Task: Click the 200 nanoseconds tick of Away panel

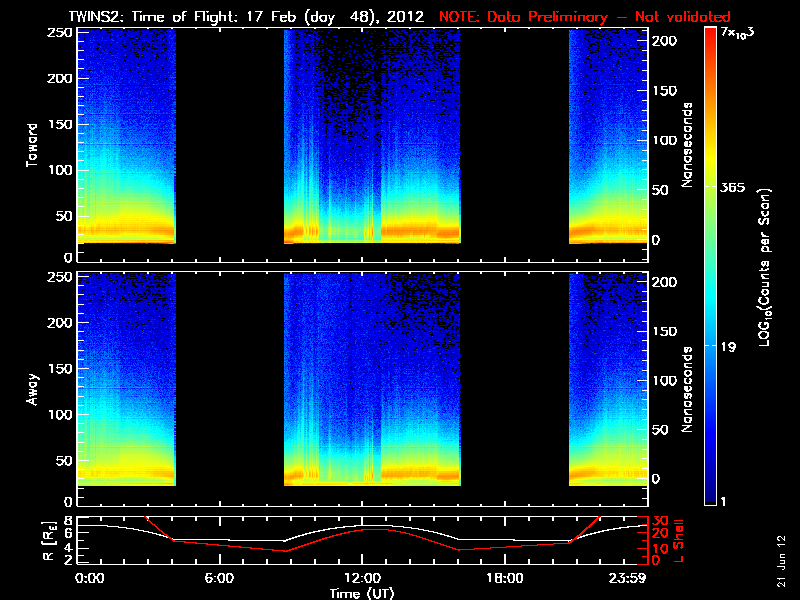Action: [665, 282]
